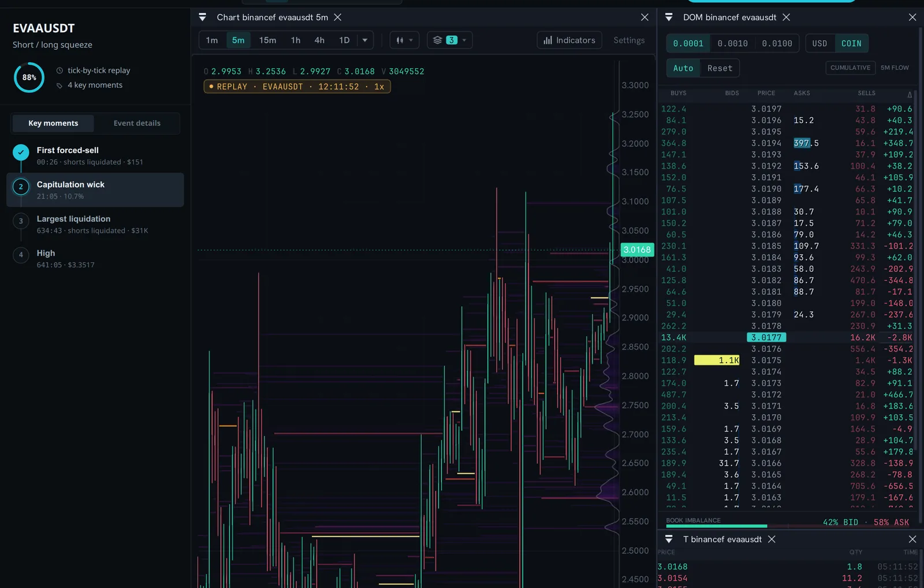
Task: Click the layers stack icon
Action: [x=437, y=40]
